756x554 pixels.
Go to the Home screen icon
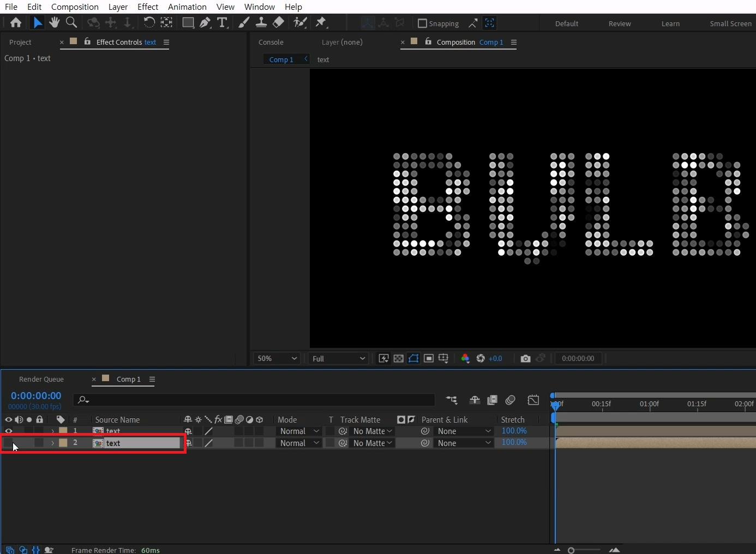tap(16, 22)
